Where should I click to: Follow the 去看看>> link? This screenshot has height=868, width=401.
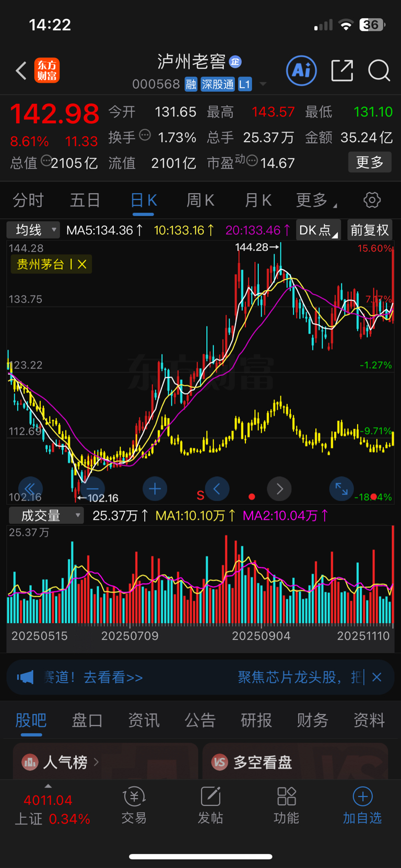pos(113,677)
